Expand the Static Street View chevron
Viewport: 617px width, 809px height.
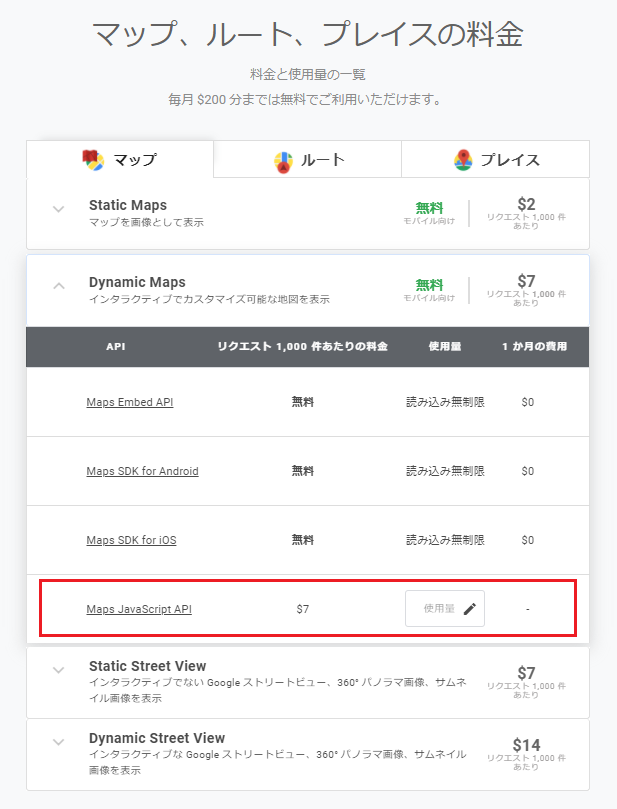pyautogui.click(x=59, y=670)
